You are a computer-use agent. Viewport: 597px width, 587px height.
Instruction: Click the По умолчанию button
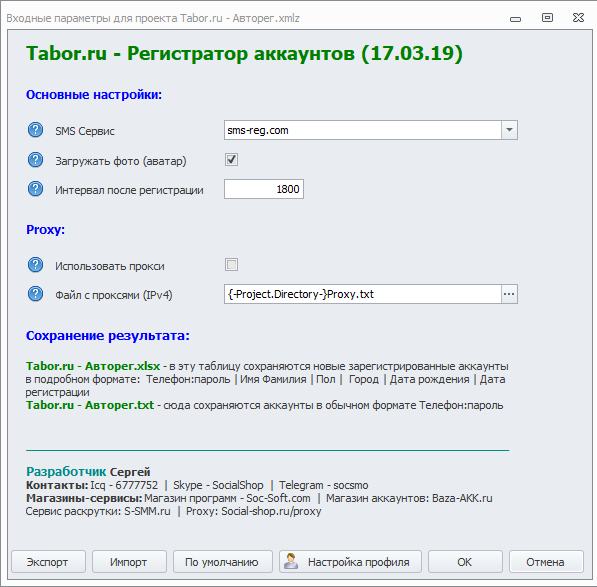[x=223, y=561]
